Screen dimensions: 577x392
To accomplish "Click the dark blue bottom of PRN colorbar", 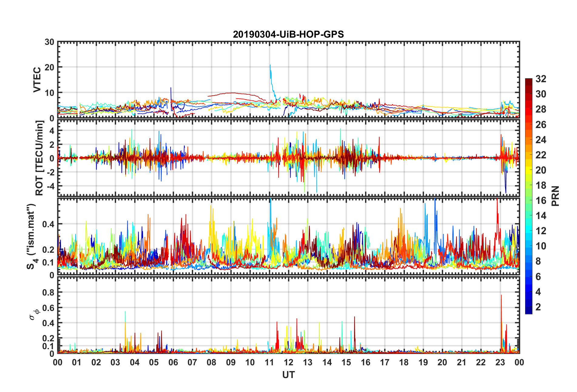I will (x=528, y=311).
